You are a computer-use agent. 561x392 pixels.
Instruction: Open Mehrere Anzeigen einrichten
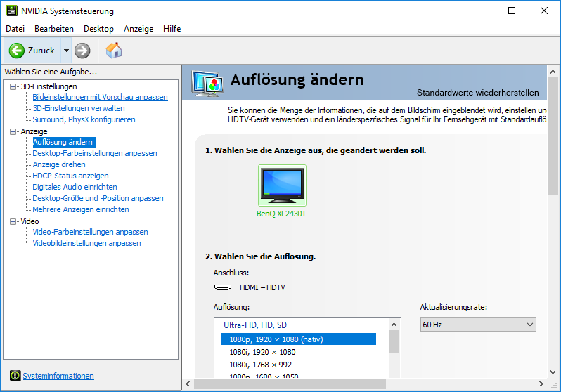(x=81, y=209)
